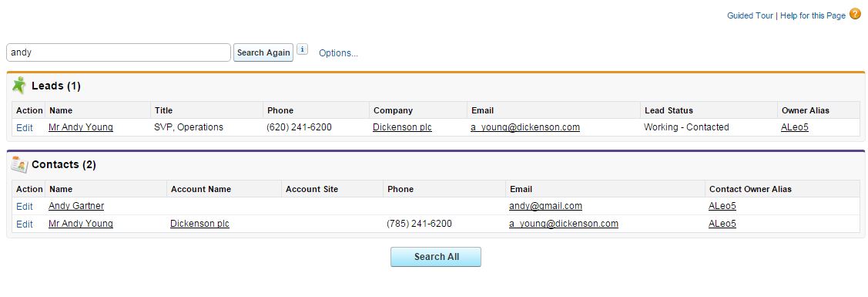Click the 'SVP, Operations' title cell
The height and width of the screenshot is (297, 868).
pyautogui.click(x=189, y=127)
